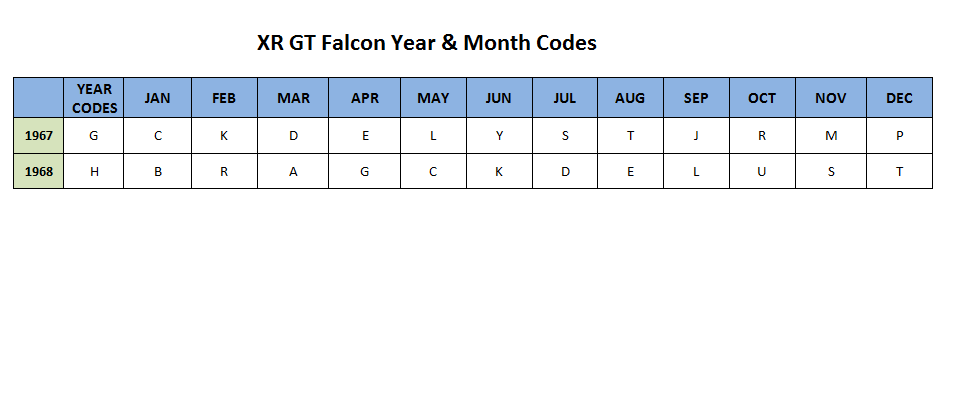960x402 pixels.
Task: Select the empty top-left header cell
Action: [x=39, y=98]
